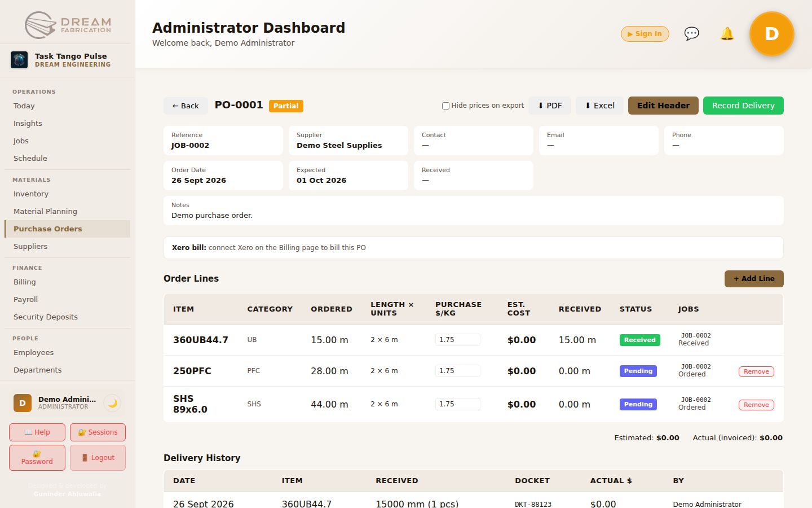Viewport: 812px width, 508px height.
Task: Log out with the Logout button
Action: point(98,458)
